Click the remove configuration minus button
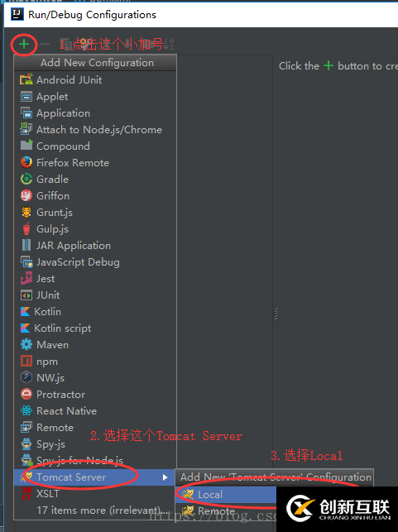Viewport: 398px width, 532px height. point(45,44)
